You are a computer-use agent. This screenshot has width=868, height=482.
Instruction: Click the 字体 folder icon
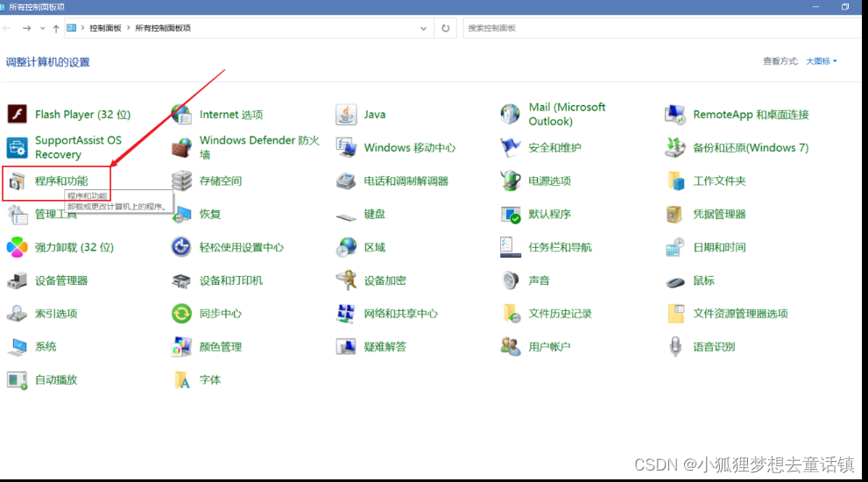(181, 380)
